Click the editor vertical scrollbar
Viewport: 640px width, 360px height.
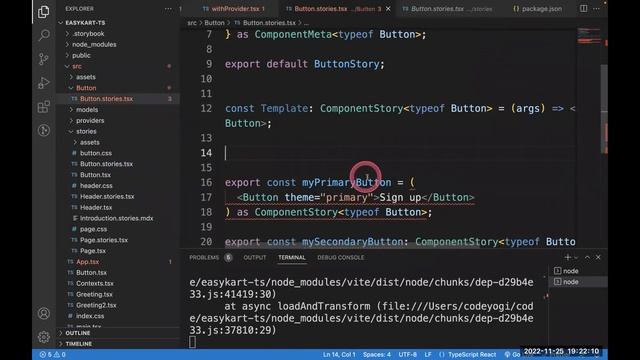[x=604, y=108]
